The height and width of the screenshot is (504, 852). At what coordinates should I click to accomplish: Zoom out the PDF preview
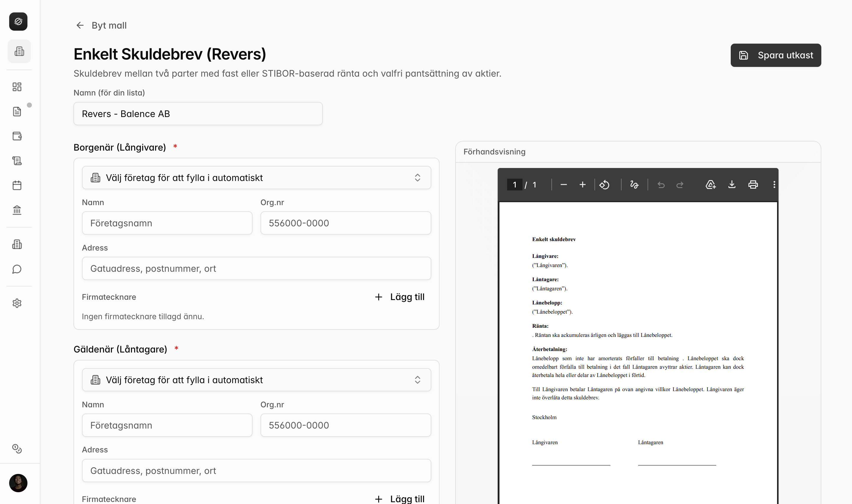click(563, 185)
